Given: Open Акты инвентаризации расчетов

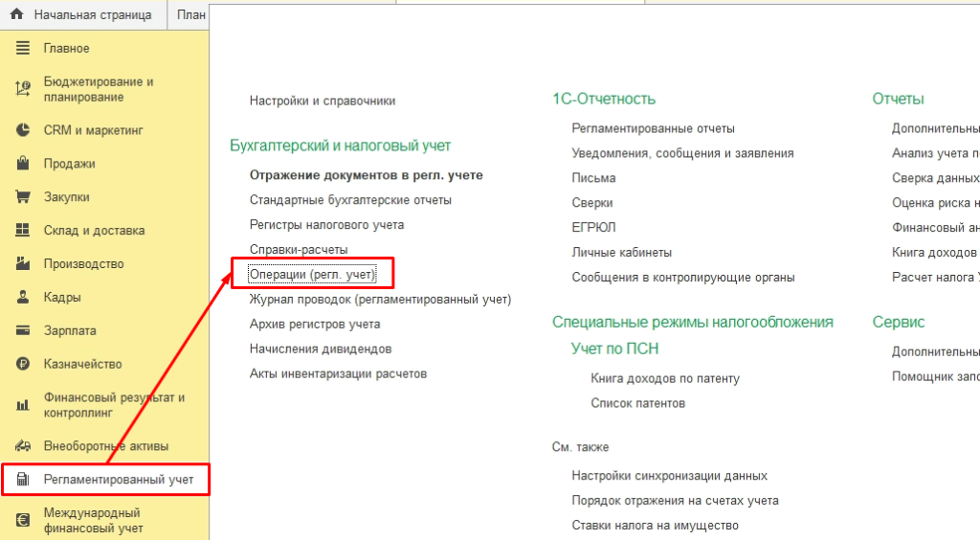Looking at the screenshot, I should pyautogui.click(x=338, y=373).
